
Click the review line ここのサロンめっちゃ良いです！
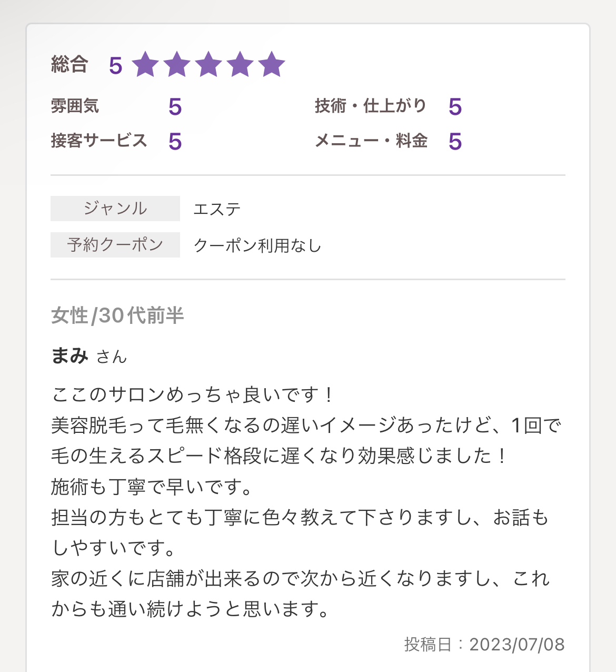click(x=193, y=394)
